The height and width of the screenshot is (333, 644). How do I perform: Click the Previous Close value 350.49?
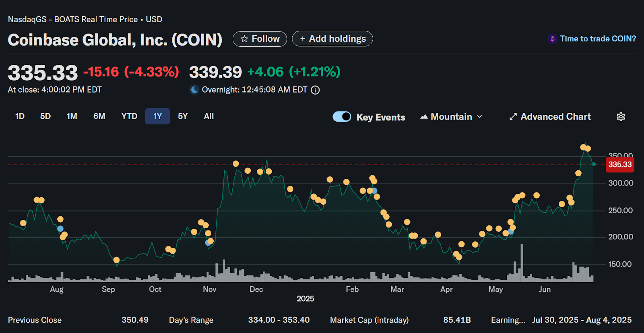135,320
